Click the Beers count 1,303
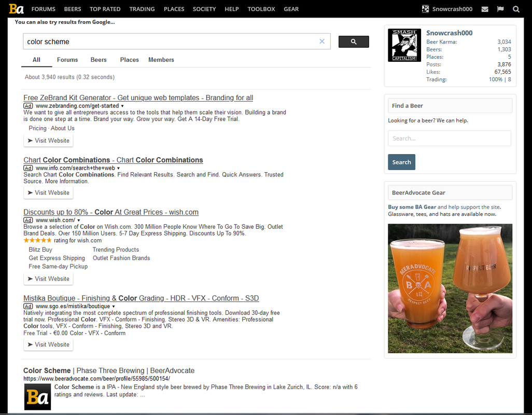 point(504,49)
